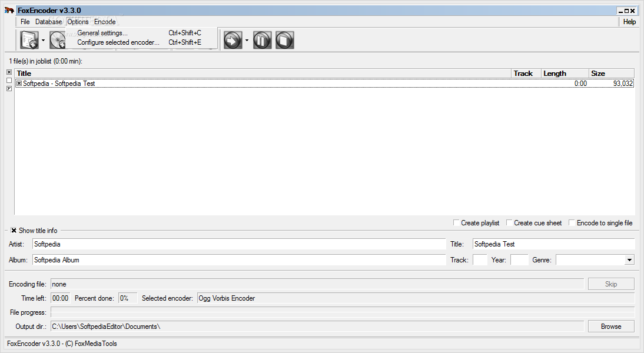
Task: Click the Output dir path field
Action: click(x=317, y=327)
